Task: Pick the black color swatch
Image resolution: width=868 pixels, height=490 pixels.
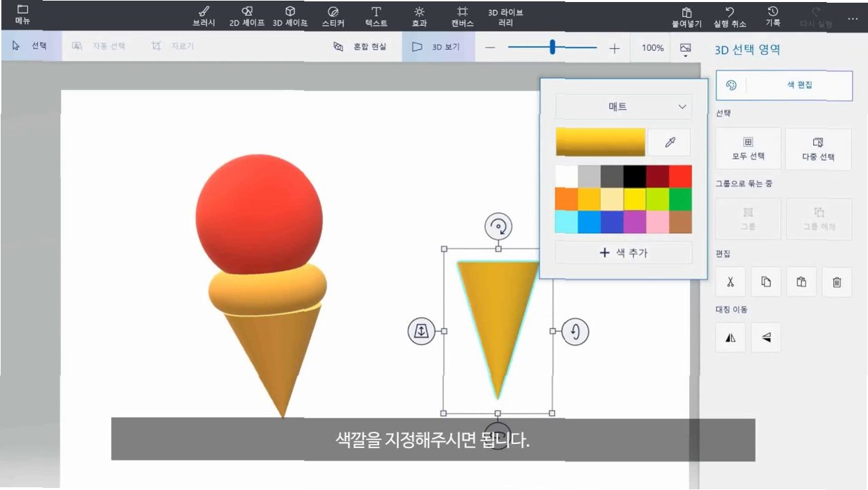Action: click(x=635, y=176)
